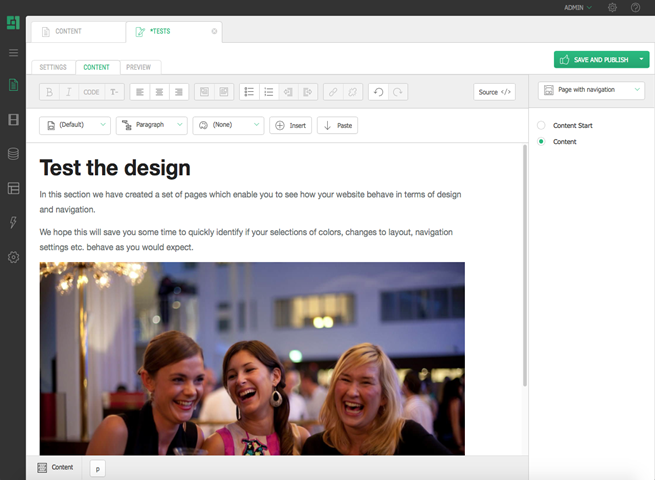
Task: Insert a hyperlink
Action: click(333, 92)
